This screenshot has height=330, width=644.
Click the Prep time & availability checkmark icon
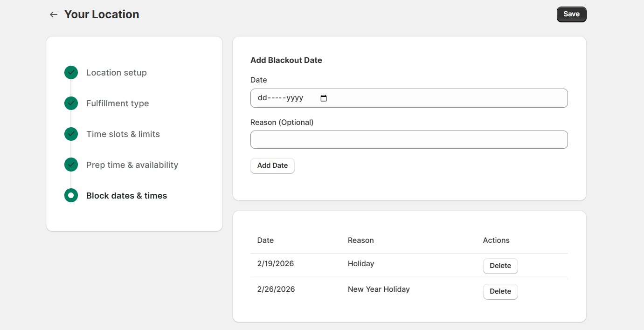(x=71, y=165)
